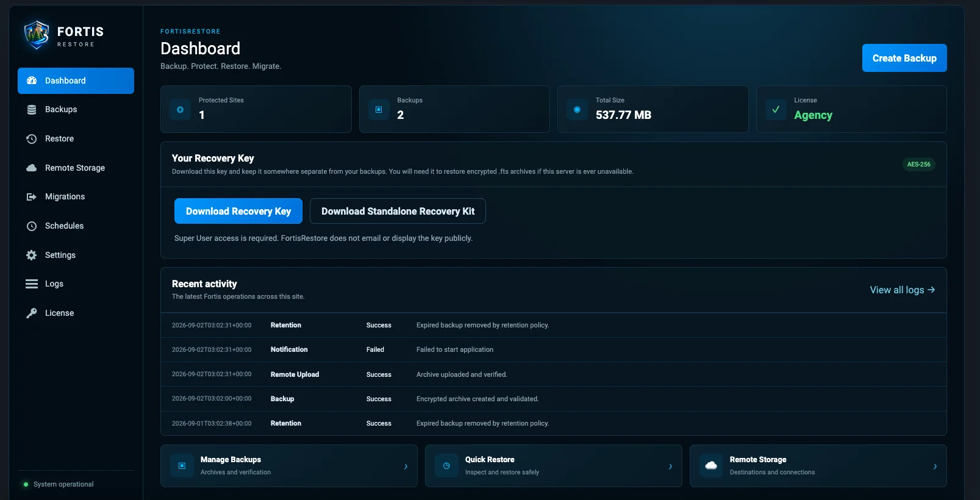Click the AES-256 badge
This screenshot has height=500, width=980.
[918, 165]
